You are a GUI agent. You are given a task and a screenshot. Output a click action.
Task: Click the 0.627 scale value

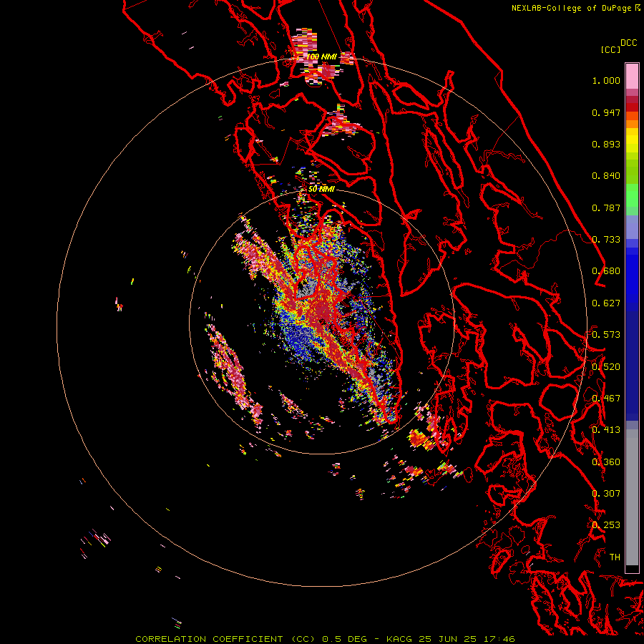pyautogui.click(x=606, y=303)
